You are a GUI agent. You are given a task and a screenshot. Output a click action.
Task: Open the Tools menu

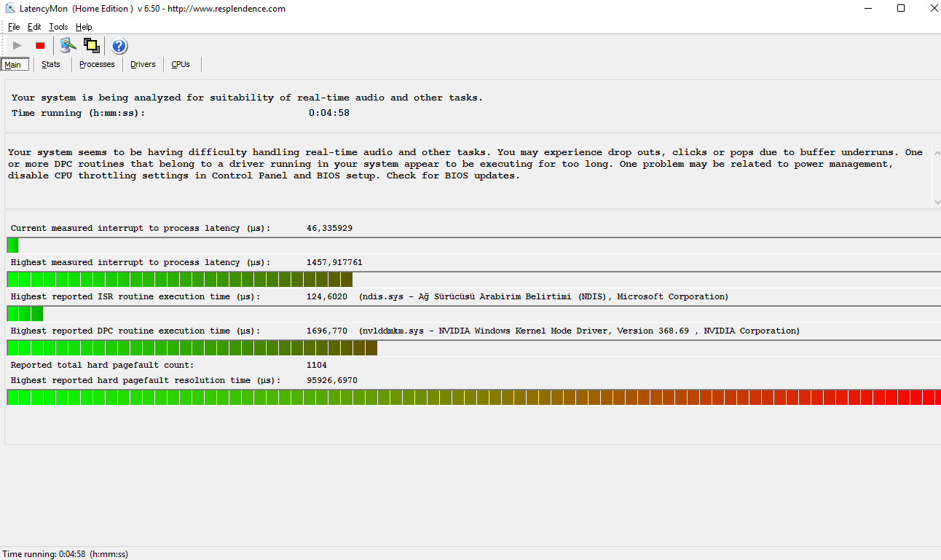pyautogui.click(x=58, y=27)
